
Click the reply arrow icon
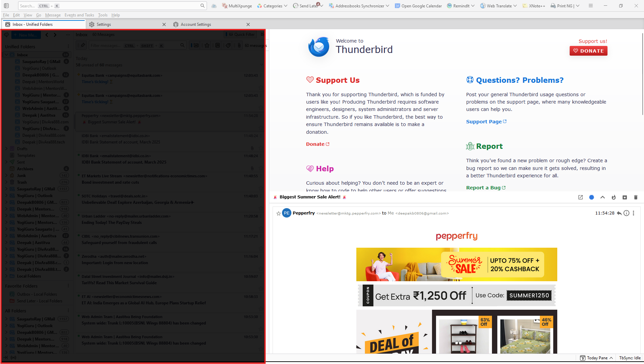(x=619, y=213)
